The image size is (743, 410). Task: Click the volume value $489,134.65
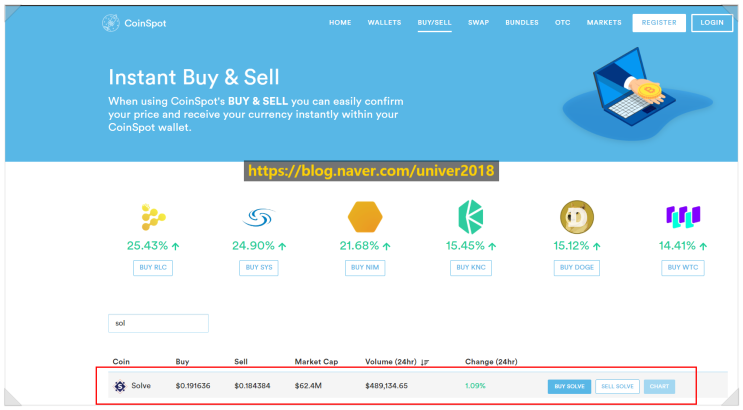(386, 386)
